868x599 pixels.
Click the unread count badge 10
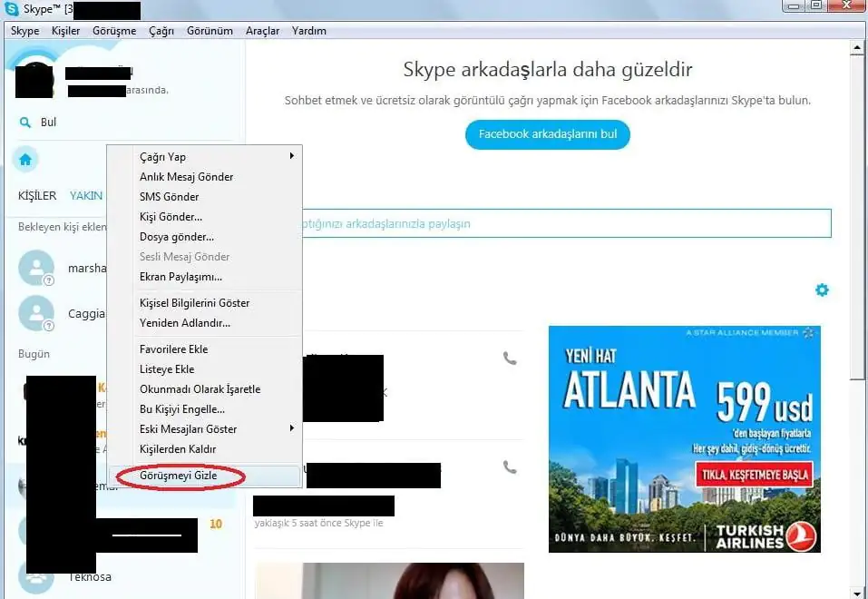tap(216, 524)
